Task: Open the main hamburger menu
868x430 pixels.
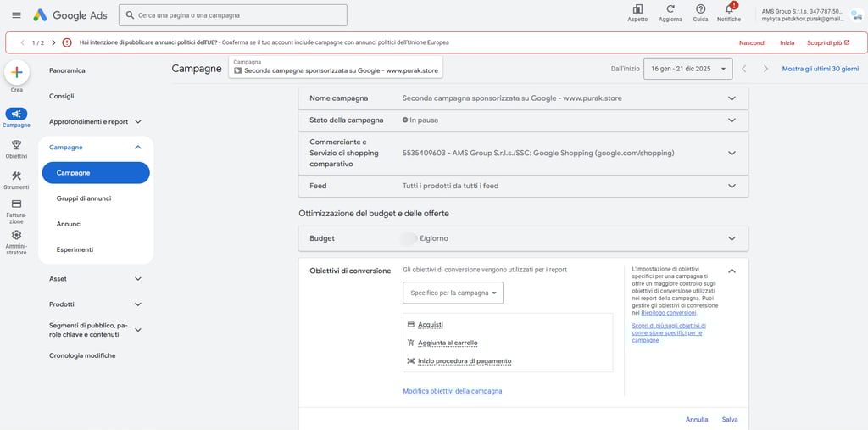Action: click(x=17, y=15)
